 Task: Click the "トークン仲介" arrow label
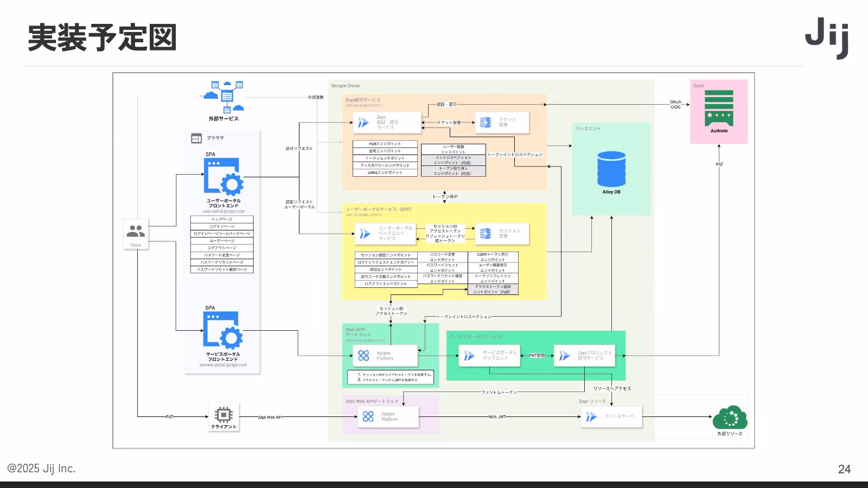click(445, 197)
